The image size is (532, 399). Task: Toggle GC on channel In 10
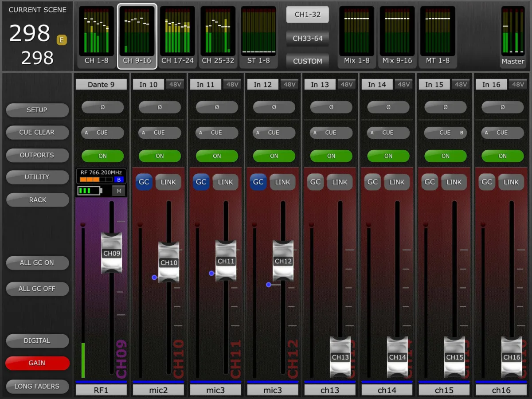click(x=144, y=182)
